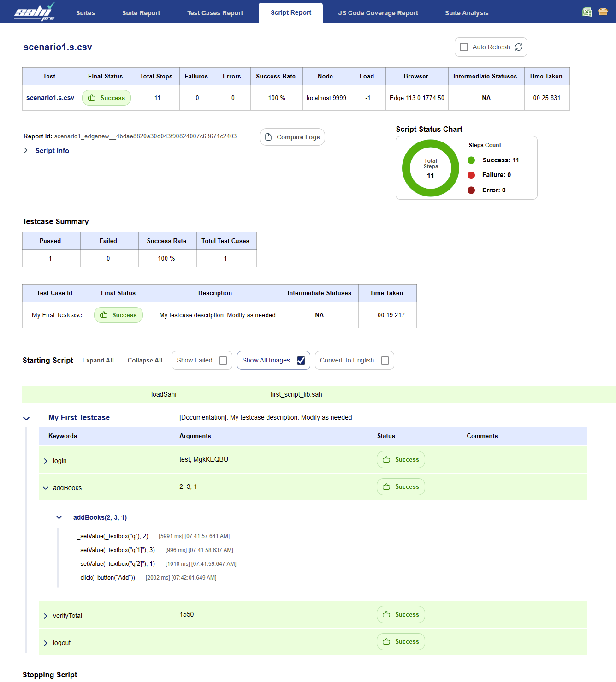Click the green Success legend dot
This screenshot has height=682, width=616.
pyautogui.click(x=471, y=160)
